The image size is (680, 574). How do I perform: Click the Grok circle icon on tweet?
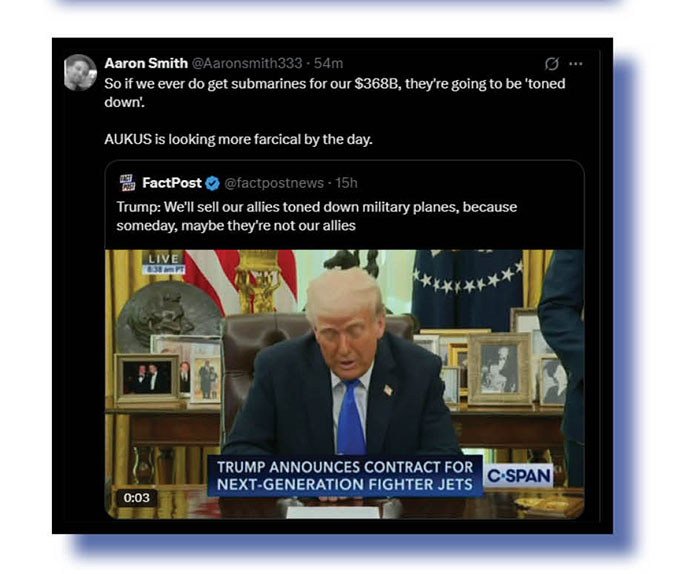coord(552,64)
